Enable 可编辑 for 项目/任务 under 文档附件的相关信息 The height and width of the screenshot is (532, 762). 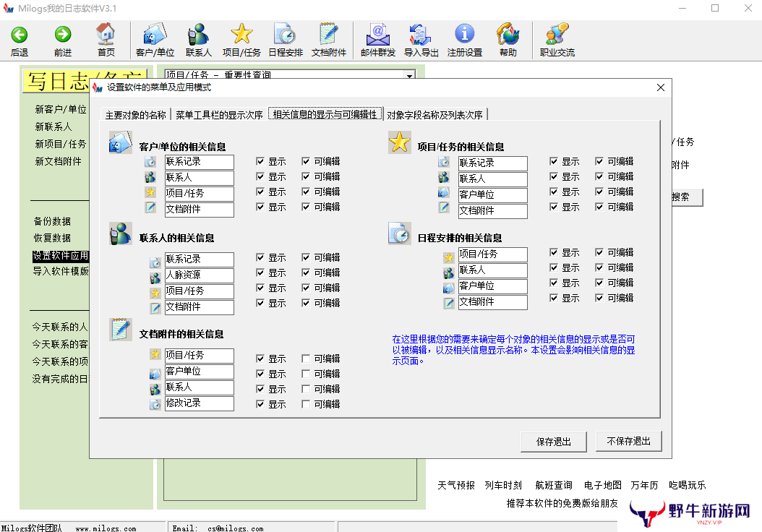306,359
